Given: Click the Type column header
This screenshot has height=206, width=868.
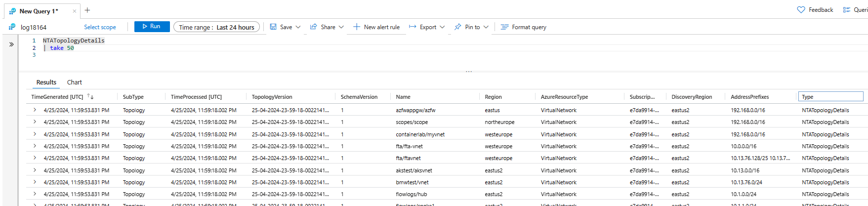Looking at the screenshot, I should [830, 97].
